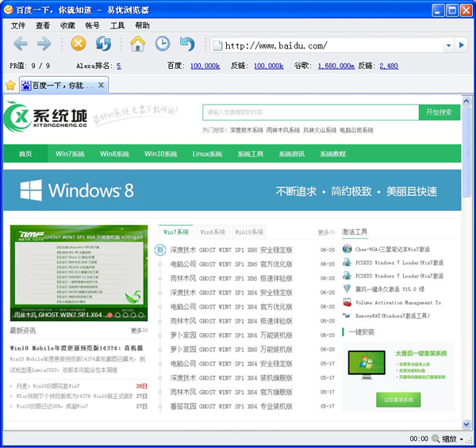Screen dimensions: 476x448
Task: Click the scrollbar down arrow
Action: pyautogui.click(x=466, y=424)
